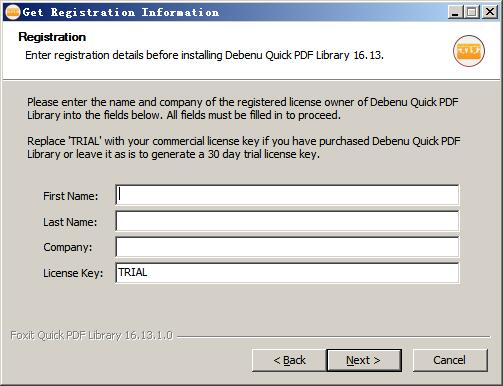Image resolution: width=503 pixels, height=386 pixels.
Task: Click the bold Registration heading
Action: [x=52, y=37]
